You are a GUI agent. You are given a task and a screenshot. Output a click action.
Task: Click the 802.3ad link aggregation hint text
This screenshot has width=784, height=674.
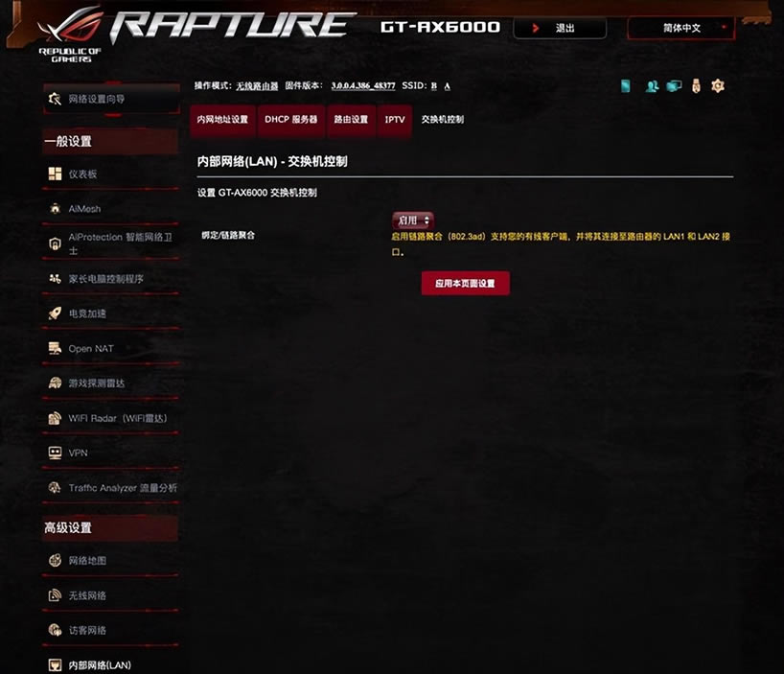pyautogui.click(x=560, y=244)
